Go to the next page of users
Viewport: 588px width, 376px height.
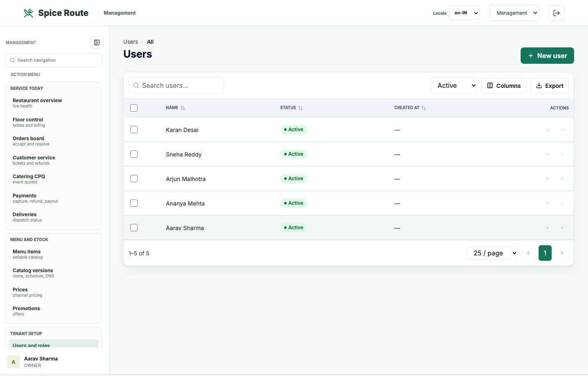562,253
